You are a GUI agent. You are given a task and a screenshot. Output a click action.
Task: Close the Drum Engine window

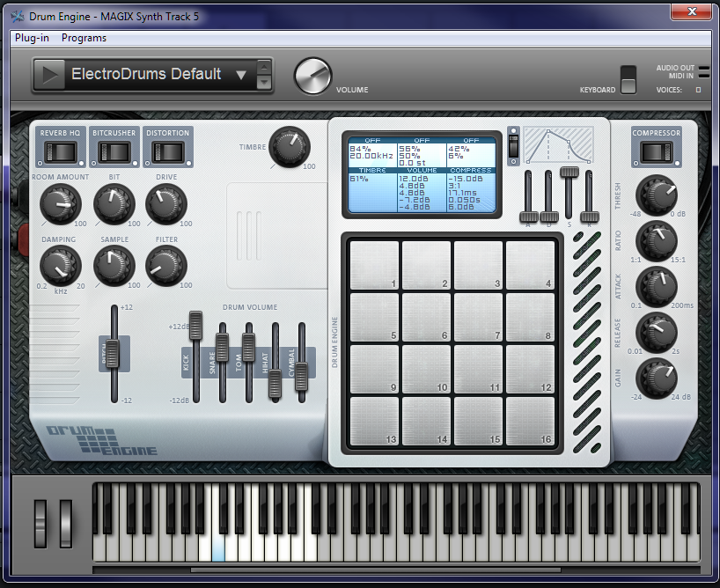(x=692, y=11)
